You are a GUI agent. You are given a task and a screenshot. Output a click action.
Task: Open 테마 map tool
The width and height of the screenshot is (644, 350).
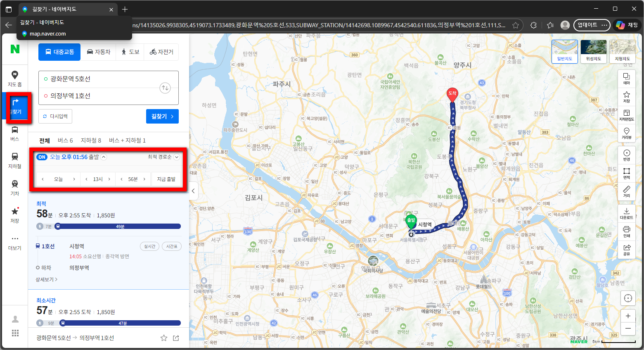[x=627, y=79]
